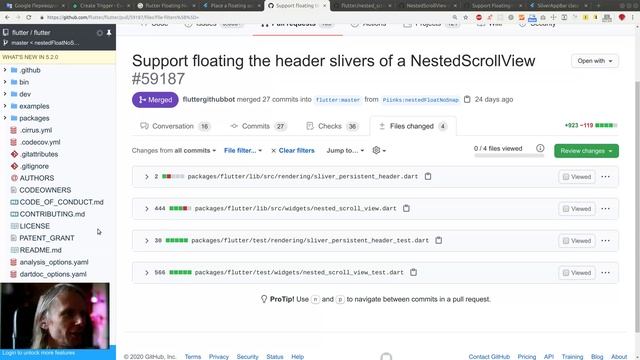Screen dimensions: 640x360
Task: Open the .cirrus.yml file
Action: pyautogui.click(x=36, y=130)
